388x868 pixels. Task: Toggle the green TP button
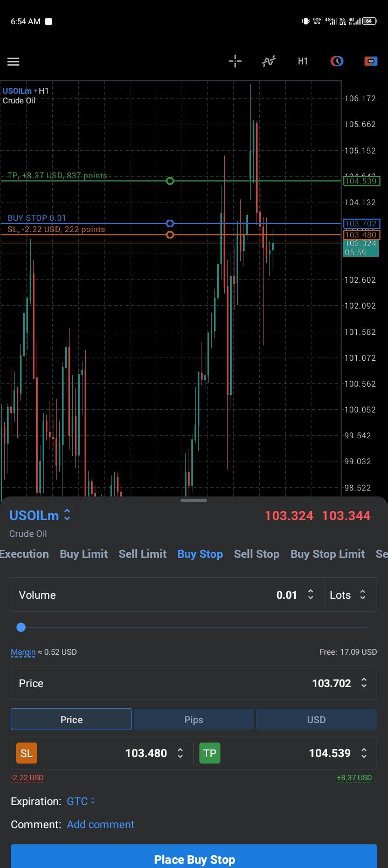210,753
